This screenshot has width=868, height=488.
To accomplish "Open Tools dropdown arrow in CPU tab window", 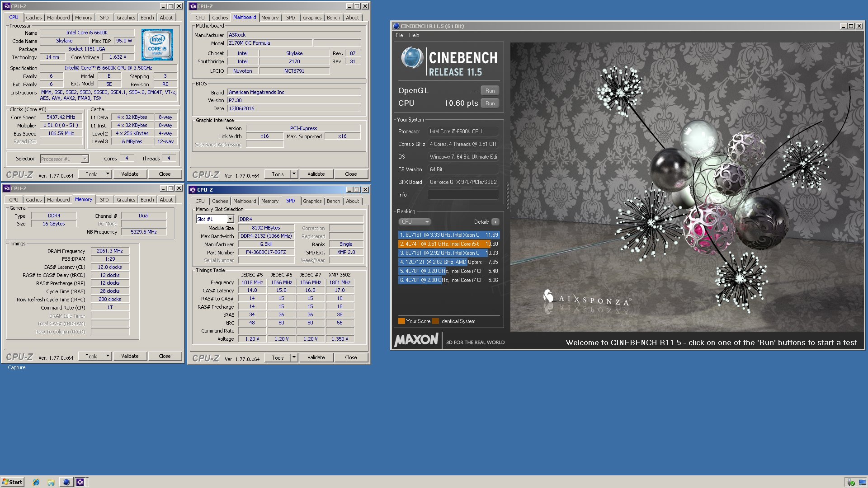I will click(x=108, y=174).
